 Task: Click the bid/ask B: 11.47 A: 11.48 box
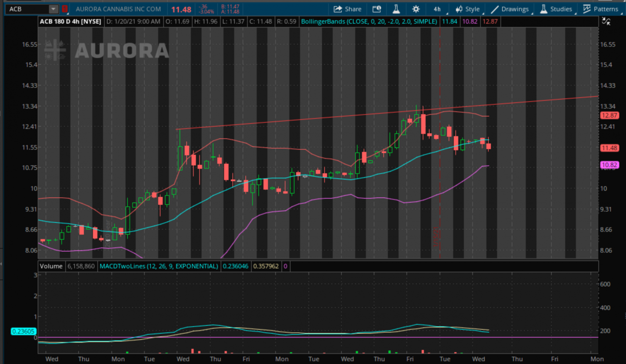pyautogui.click(x=230, y=9)
